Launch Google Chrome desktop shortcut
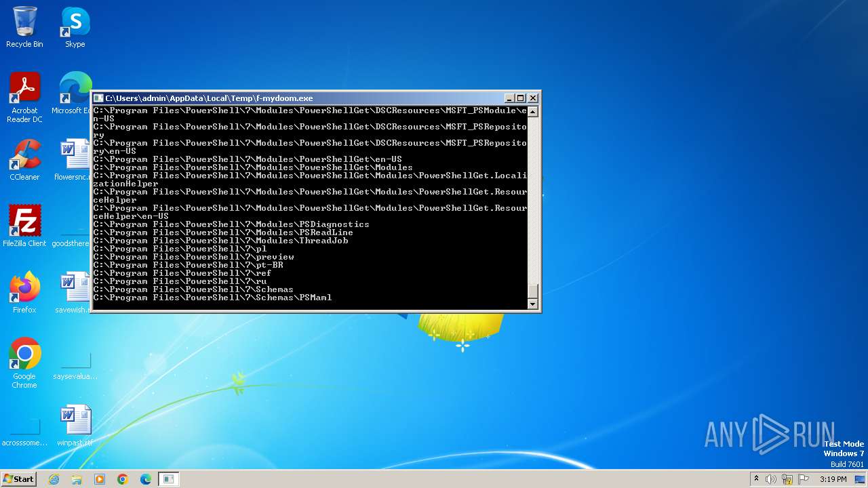This screenshot has height=488, width=868. 24,363
